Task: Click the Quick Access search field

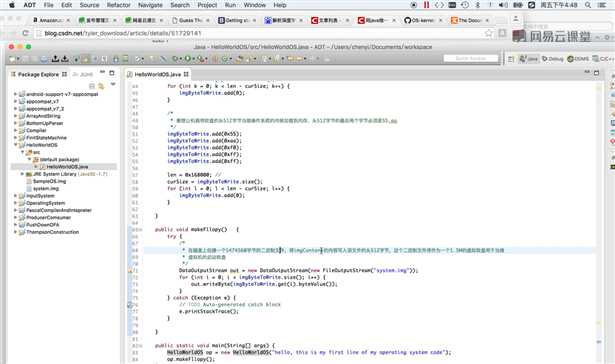Action: 471,58
